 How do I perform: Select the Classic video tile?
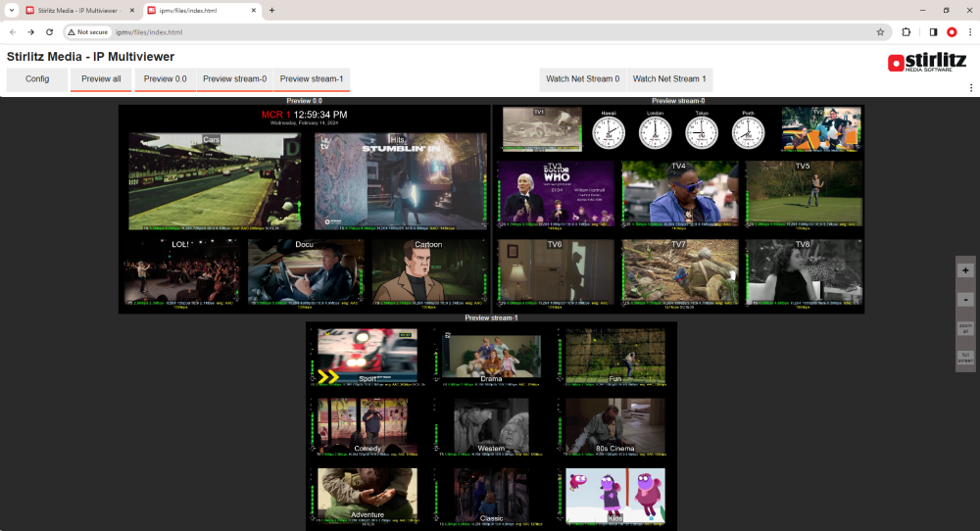point(491,496)
